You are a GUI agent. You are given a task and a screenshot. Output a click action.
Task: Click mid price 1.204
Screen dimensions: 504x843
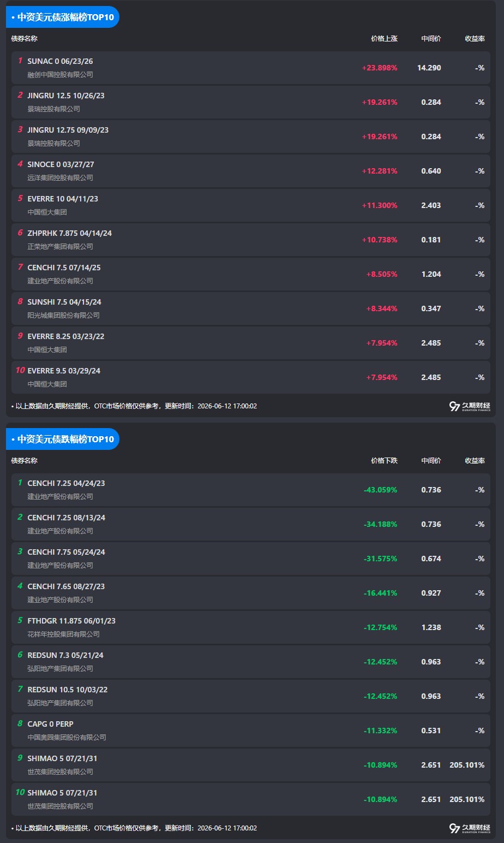pos(431,274)
